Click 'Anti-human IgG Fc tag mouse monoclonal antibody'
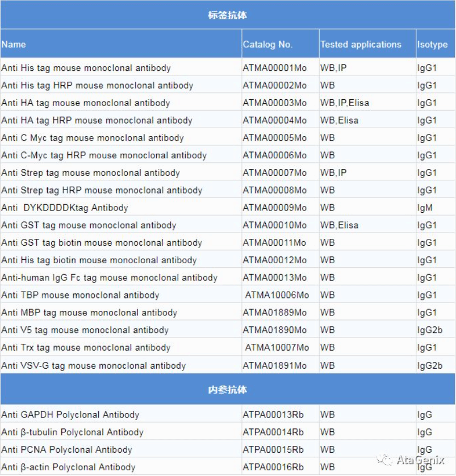 (110, 277)
